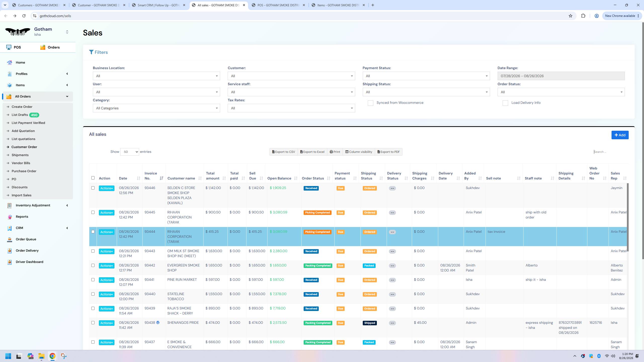Click the blue Add button
The width and height of the screenshot is (644, 362).
(x=620, y=135)
